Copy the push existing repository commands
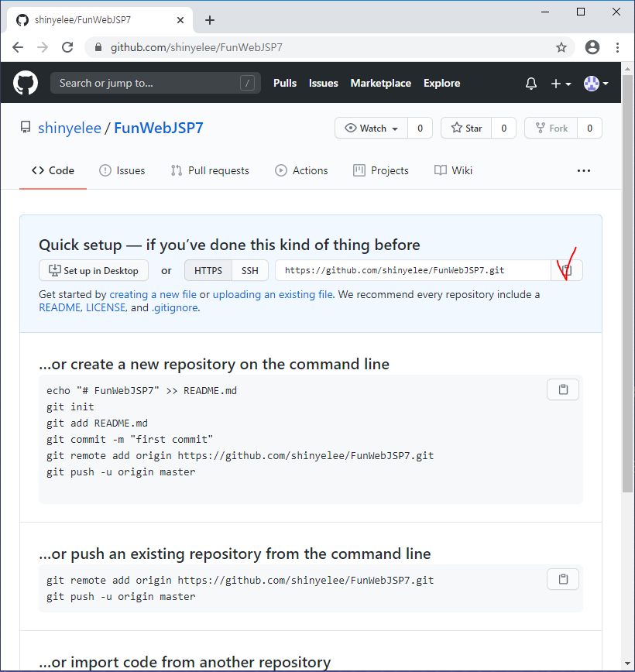The image size is (635, 672). [x=563, y=579]
